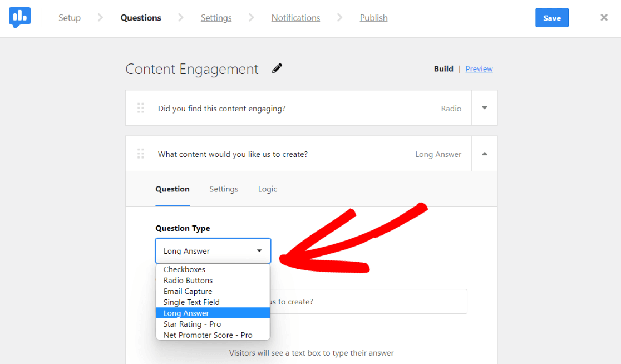Go back to the Setup step
This screenshot has width=621, height=364.
coord(69,17)
